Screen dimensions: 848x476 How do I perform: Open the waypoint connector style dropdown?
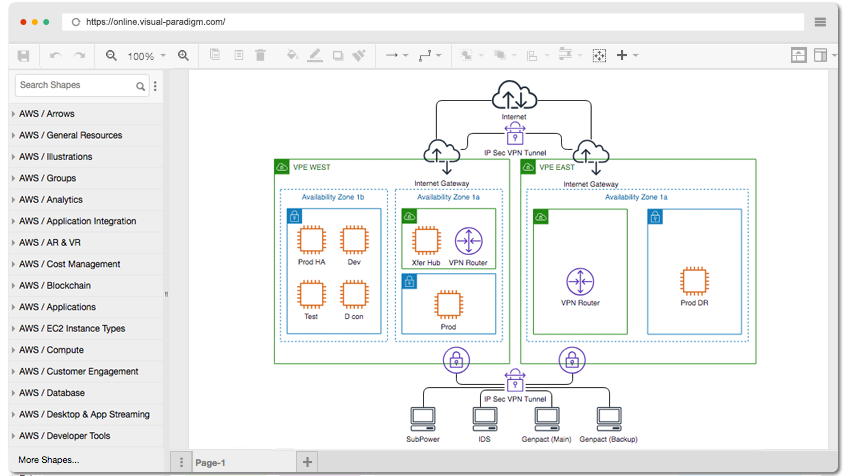point(430,55)
